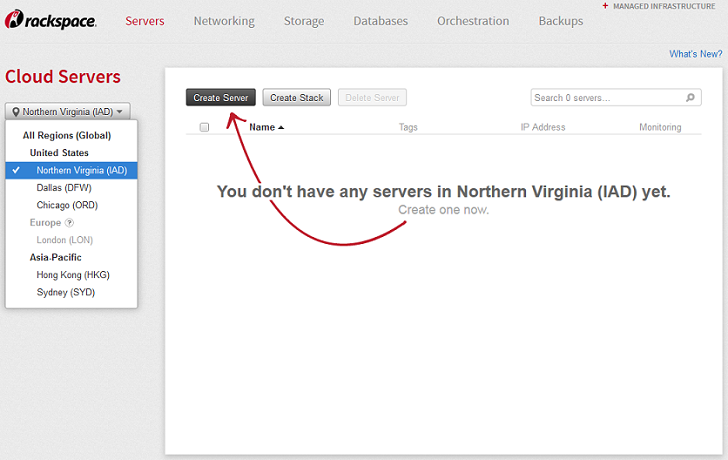
Task: Open the Orchestration tab
Action: pos(473,21)
